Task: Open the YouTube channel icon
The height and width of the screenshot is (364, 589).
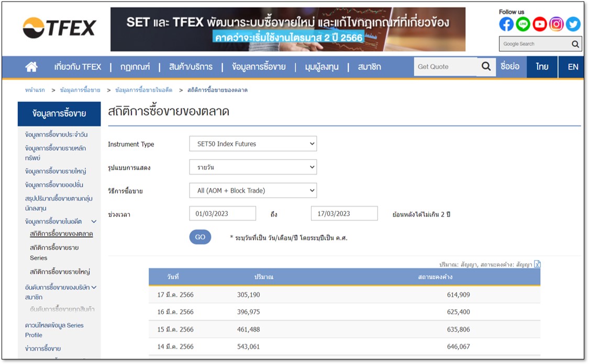Action: click(539, 25)
